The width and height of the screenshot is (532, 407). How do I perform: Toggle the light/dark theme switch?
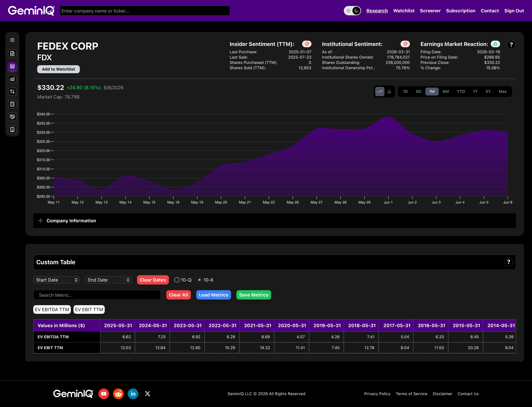(x=352, y=11)
